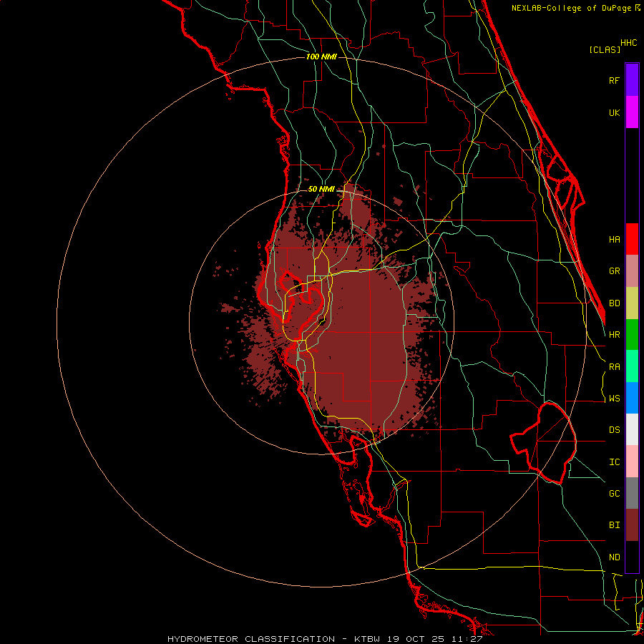Click the HR legend label
This screenshot has width=644, height=644.
[614, 335]
